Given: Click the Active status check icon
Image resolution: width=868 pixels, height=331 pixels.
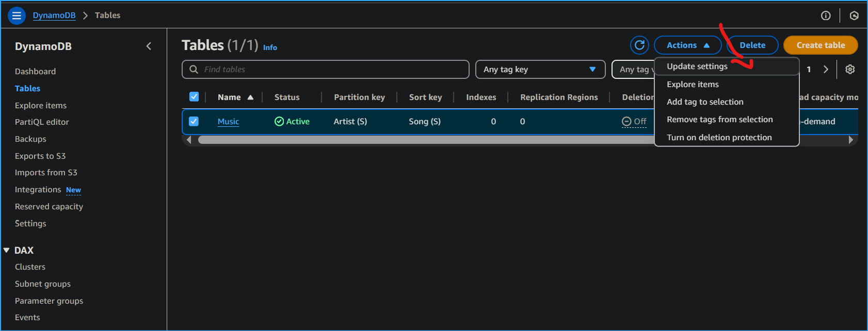Looking at the screenshot, I should pos(279,121).
